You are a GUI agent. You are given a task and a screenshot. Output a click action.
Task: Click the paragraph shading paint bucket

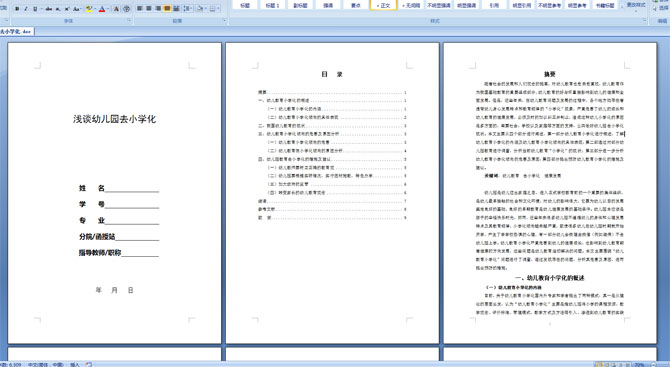200,9
